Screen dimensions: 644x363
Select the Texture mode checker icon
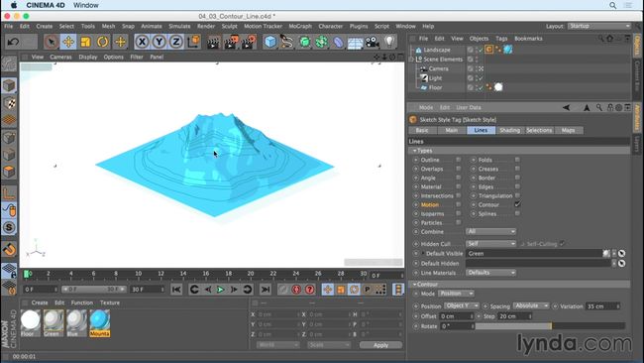click(9, 103)
